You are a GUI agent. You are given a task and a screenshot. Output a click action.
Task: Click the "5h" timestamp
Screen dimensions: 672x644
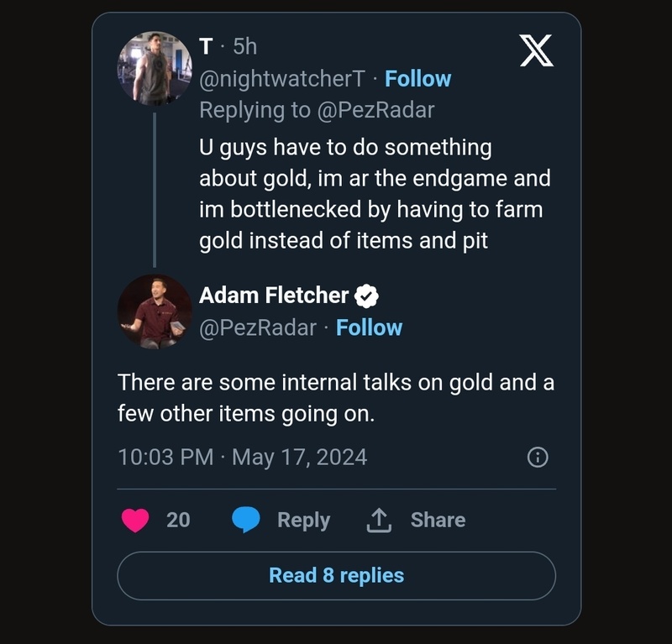[244, 46]
